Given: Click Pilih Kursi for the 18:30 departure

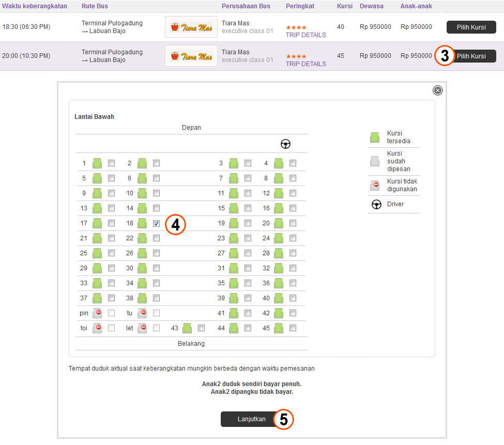Looking at the screenshot, I should point(471,27).
